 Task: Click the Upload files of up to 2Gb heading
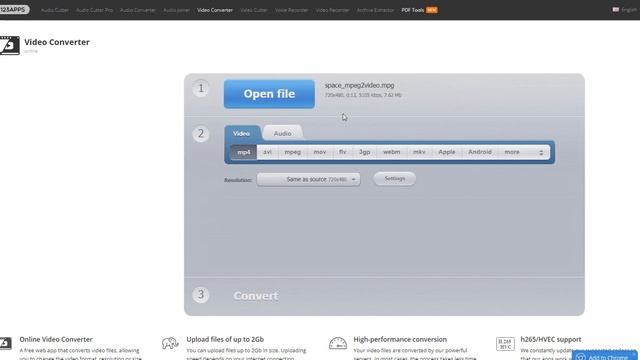click(225, 339)
